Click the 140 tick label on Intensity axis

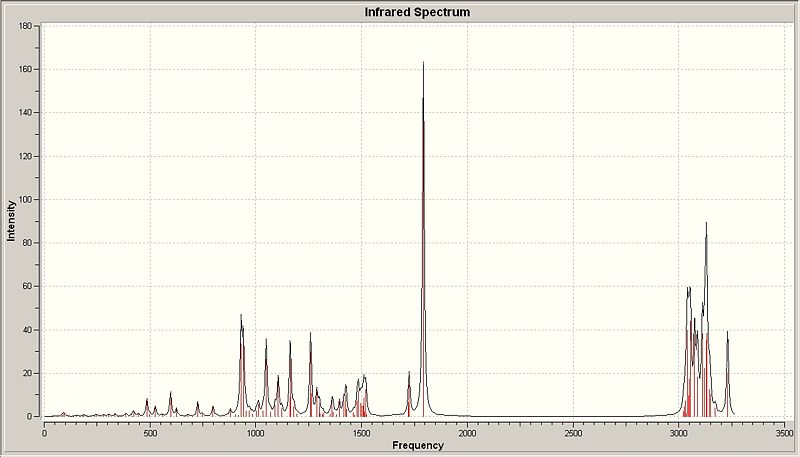(x=25, y=112)
